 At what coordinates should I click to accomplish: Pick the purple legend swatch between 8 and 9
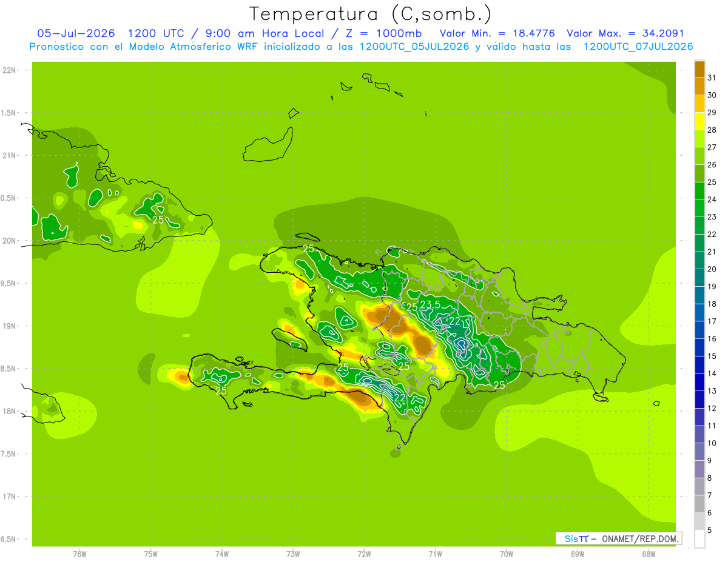(x=699, y=469)
